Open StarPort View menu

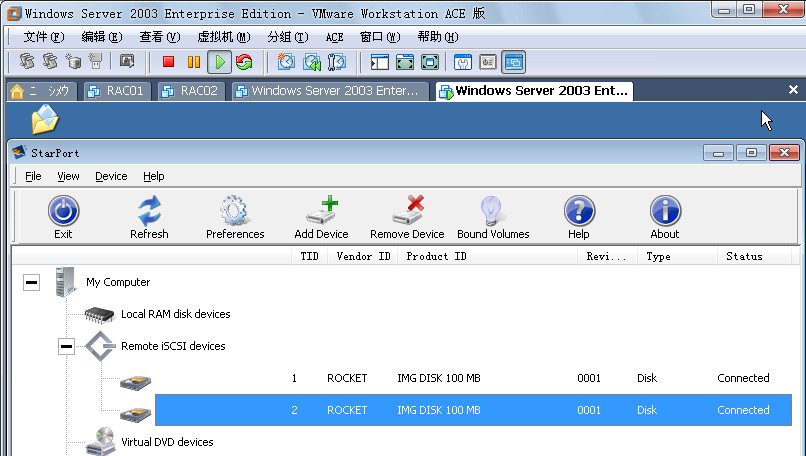(68, 176)
